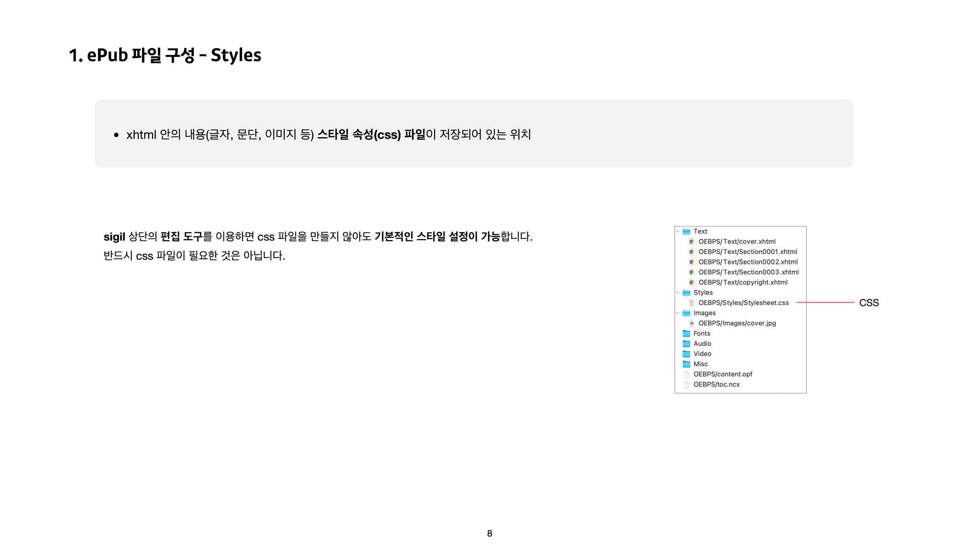This screenshot has width=980, height=551.
Task: Select OEBPS/Styles/Stylesheet.css entry
Action: pyautogui.click(x=744, y=303)
